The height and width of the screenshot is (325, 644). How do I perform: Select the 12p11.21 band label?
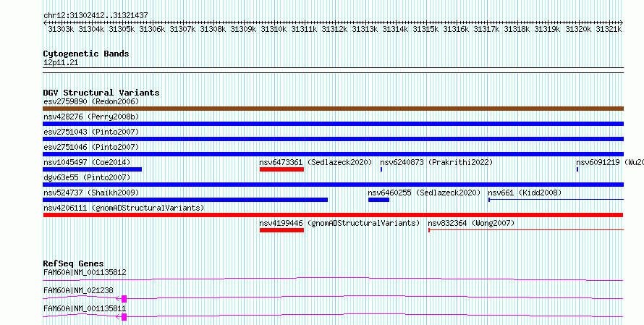[61, 63]
